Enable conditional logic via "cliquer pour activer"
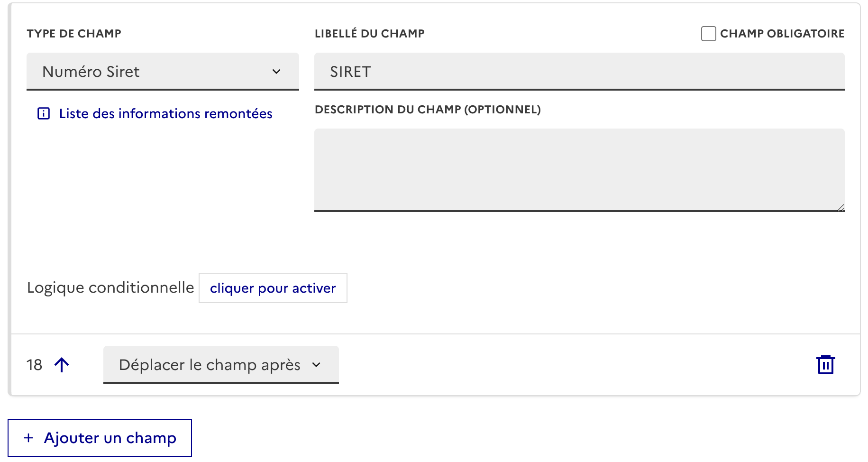Image resolution: width=868 pixels, height=462 pixels. tap(273, 288)
